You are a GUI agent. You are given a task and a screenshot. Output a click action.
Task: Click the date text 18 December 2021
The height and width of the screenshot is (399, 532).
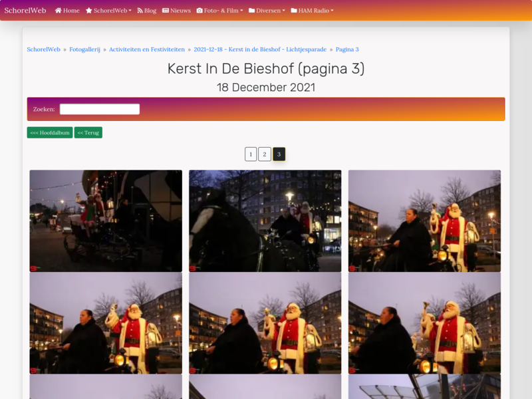pyautogui.click(x=266, y=88)
